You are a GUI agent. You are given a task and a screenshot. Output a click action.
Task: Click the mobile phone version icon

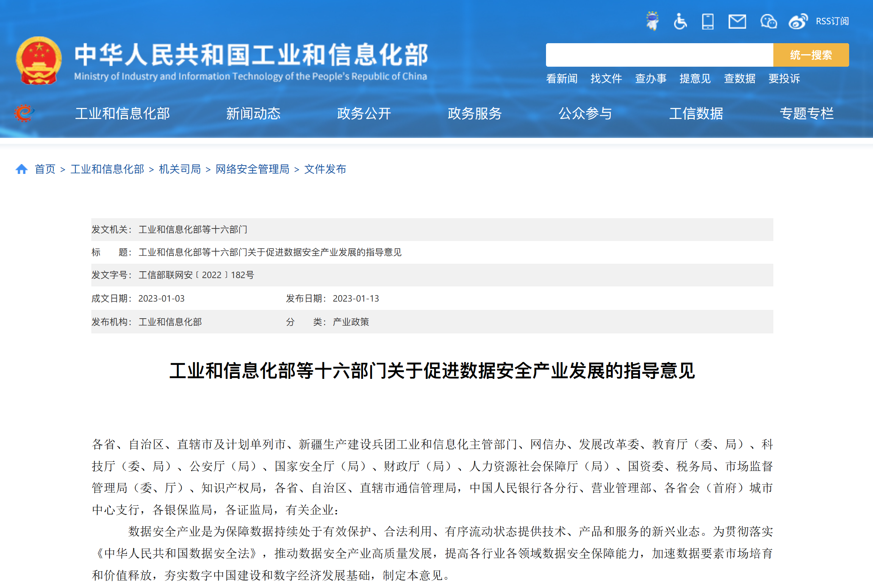(707, 21)
